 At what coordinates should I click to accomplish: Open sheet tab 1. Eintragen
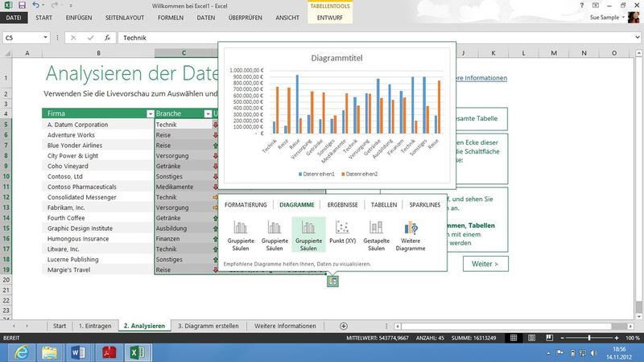pos(95,326)
